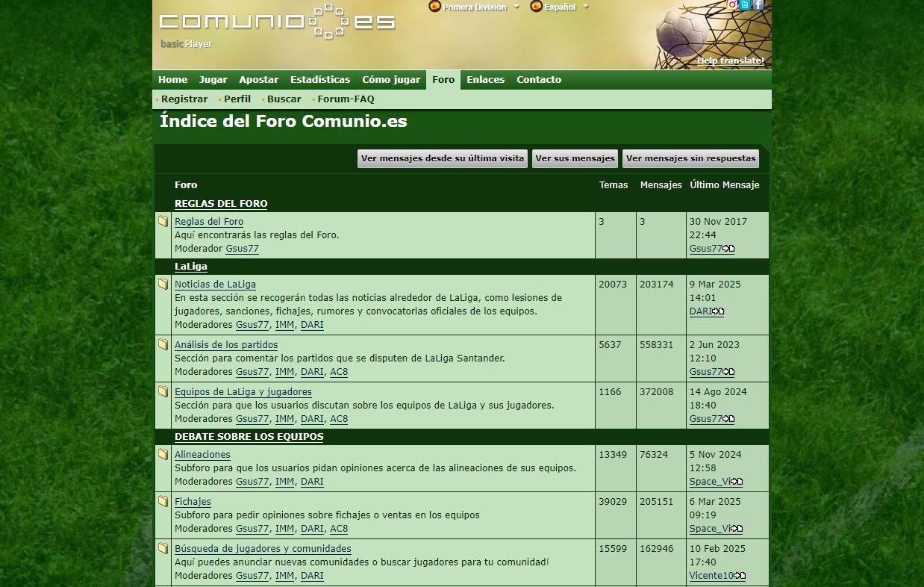Screen dimensions: 924x587
Task: Open the Noticias de LaLiga forum
Action: 215,285
